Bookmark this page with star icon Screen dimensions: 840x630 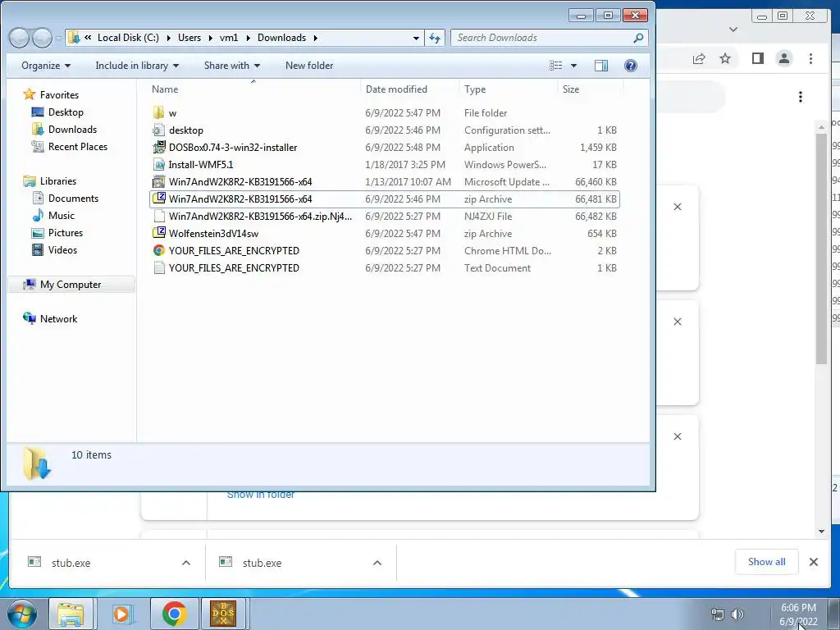click(x=725, y=58)
